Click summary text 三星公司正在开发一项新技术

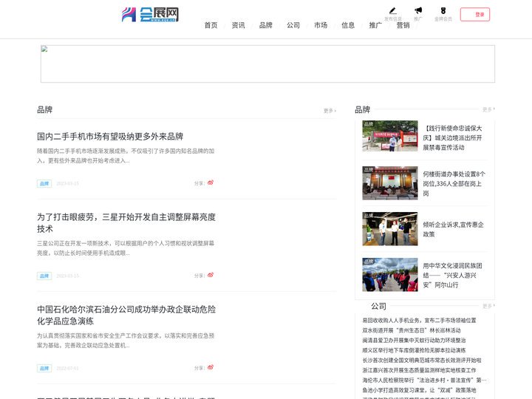(126, 248)
